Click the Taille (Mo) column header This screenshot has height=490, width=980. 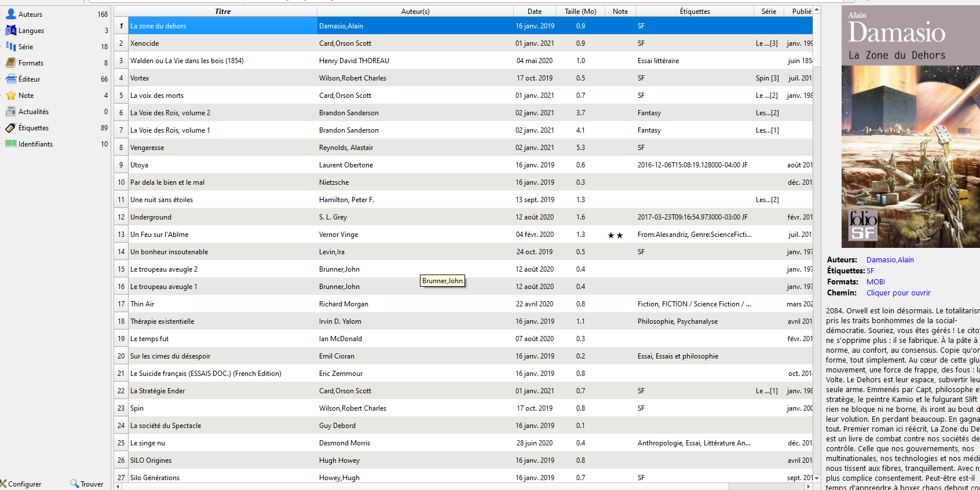(x=580, y=11)
